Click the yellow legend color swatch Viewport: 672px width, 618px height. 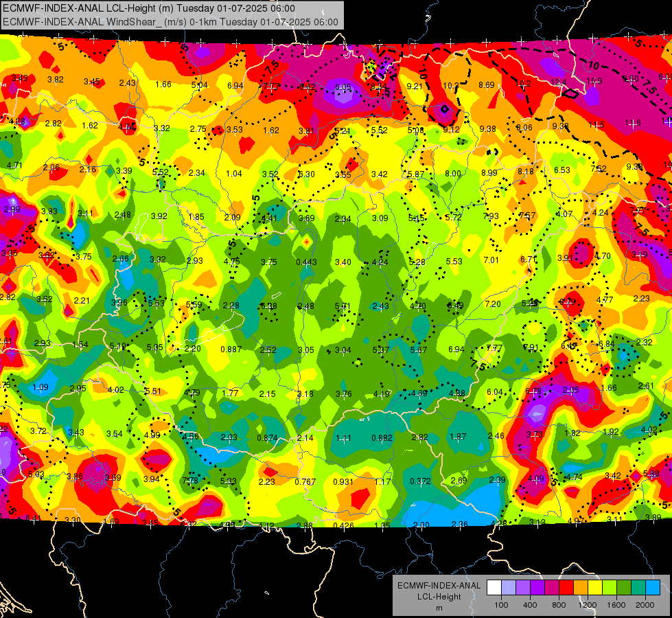point(595,588)
